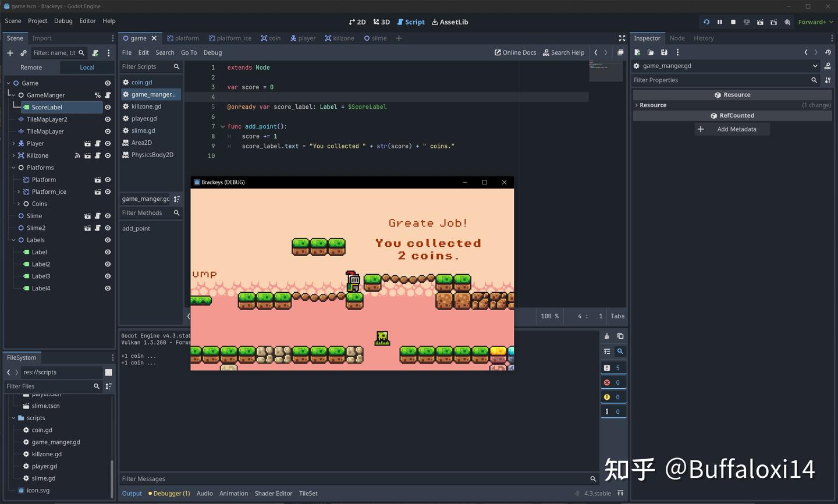This screenshot has width=838, height=504.
Task: Toggle visibility of Slime2
Action: point(107,228)
